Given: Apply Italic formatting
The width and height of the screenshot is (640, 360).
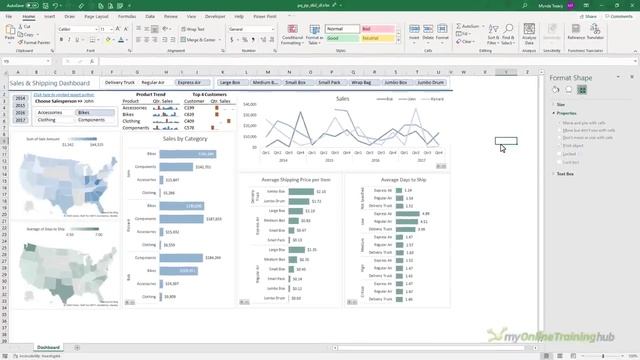Looking at the screenshot, I should click(69, 40).
